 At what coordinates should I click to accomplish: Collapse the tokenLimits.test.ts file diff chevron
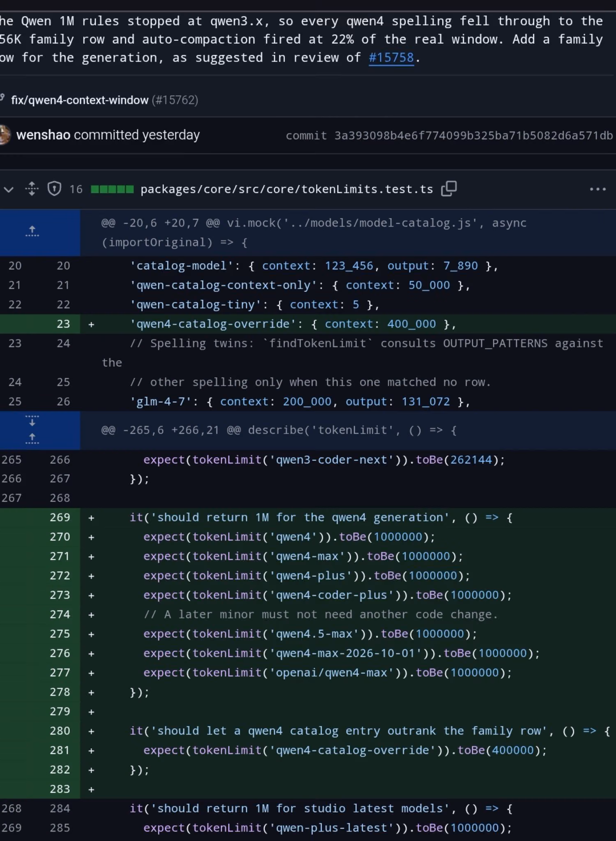click(9, 189)
